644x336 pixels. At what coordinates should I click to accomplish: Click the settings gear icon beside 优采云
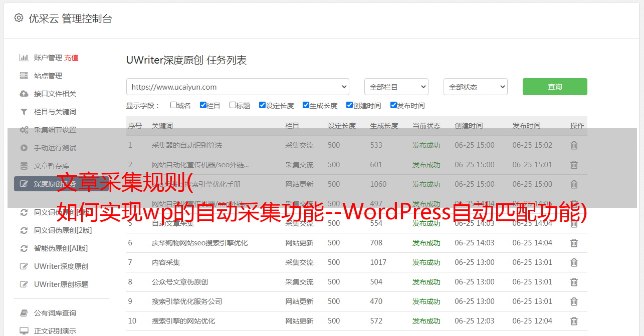(19, 18)
